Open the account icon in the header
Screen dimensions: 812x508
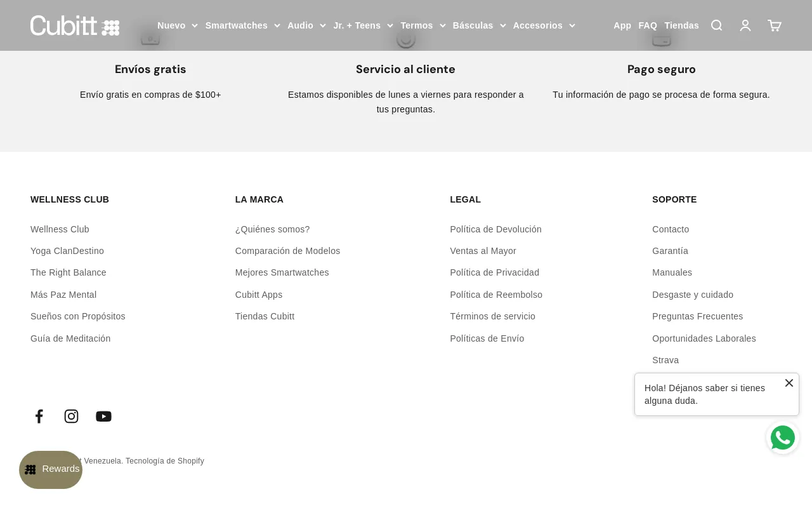745,25
